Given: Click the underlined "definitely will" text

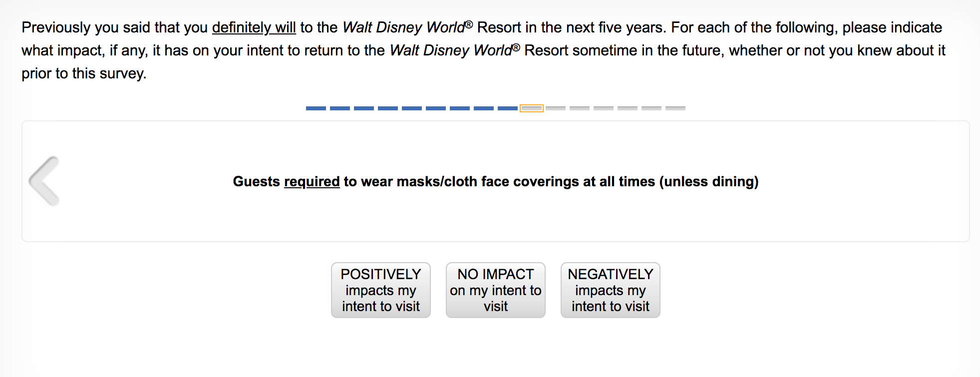Looking at the screenshot, I should click(254, 27).
